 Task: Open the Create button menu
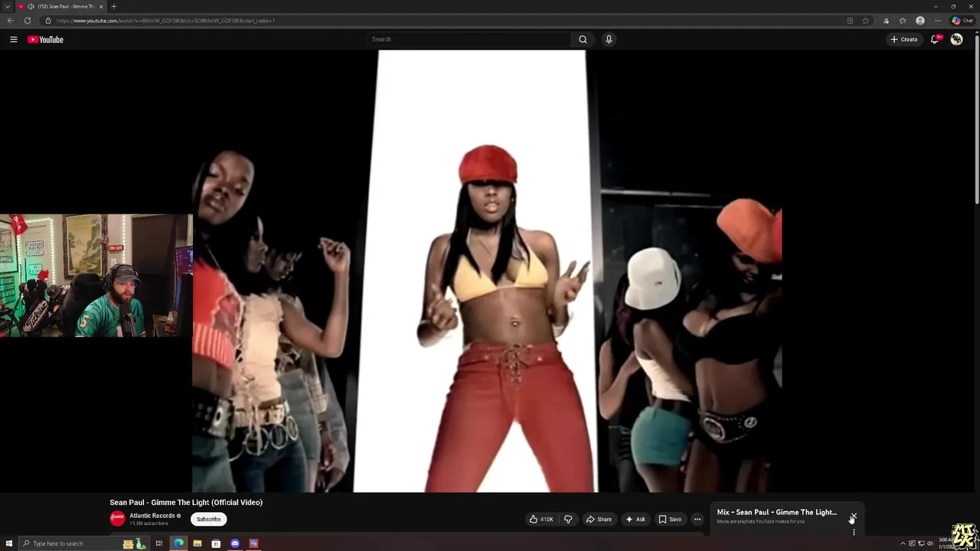click(x=903, y=39)
